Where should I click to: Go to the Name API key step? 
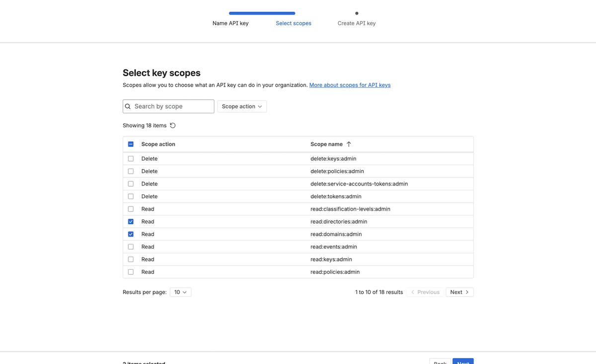pyautogui.click(x=230, y=23)
